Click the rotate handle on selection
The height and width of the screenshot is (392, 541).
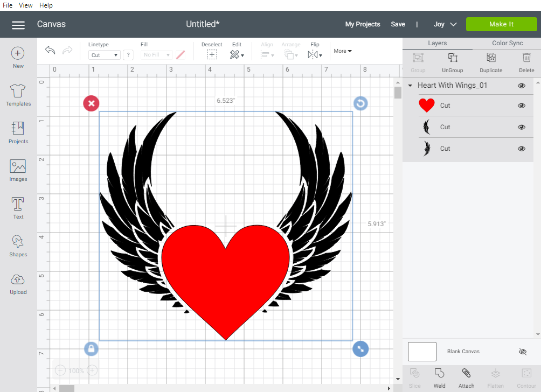(x=360, y=103)
